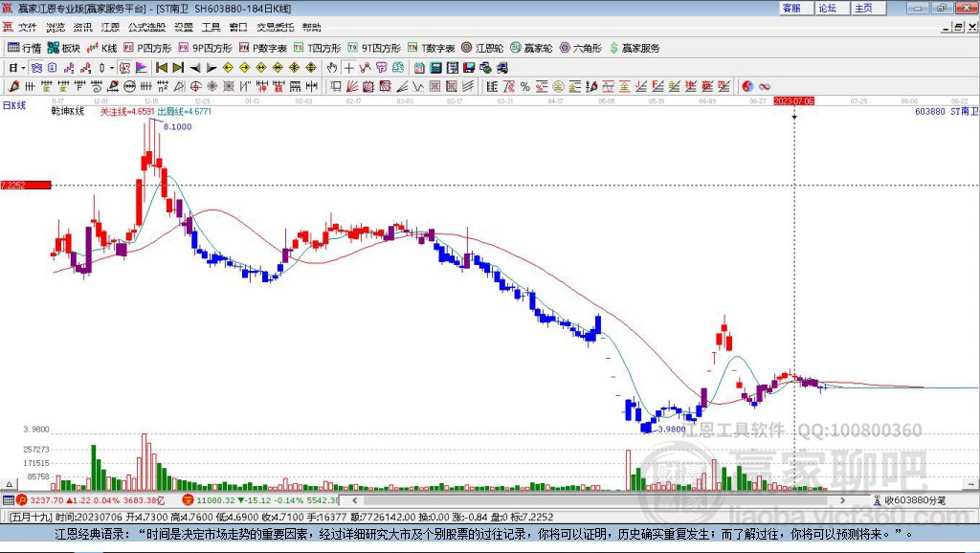Viewport: 980px width, 553px height.
Task: Click the n² ruler icon
Action: pos(163,86)
